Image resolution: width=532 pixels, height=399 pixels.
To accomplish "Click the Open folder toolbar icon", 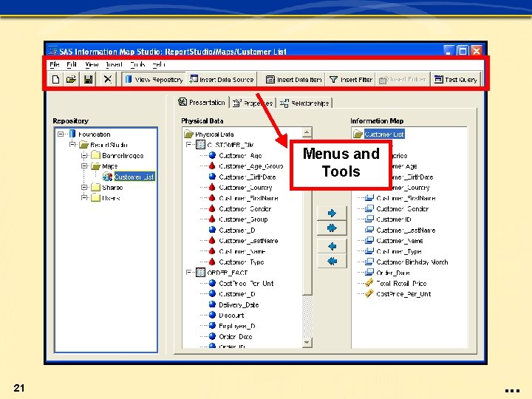I will point(71,79).
